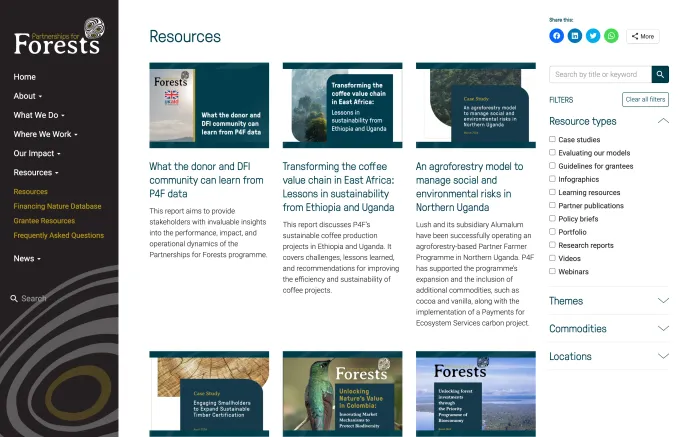Screen dimensions: 700x437
Task: Share page on Twitter
Action: point(593,36)
